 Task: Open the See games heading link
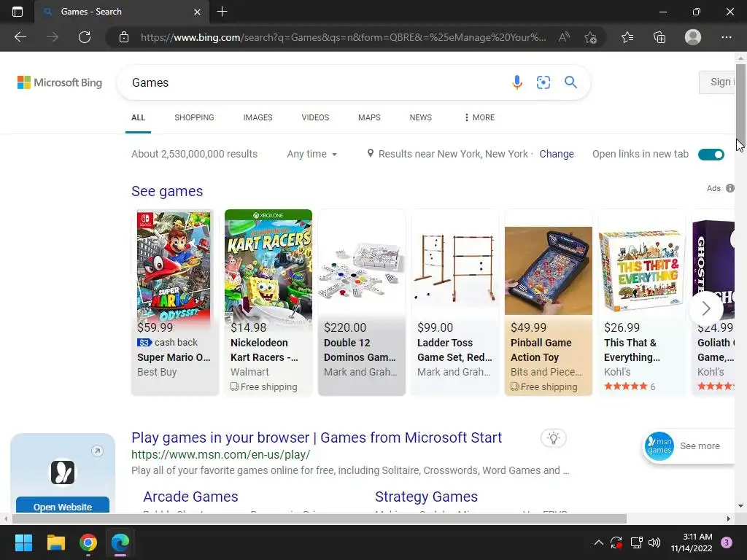tap(167, 191)
